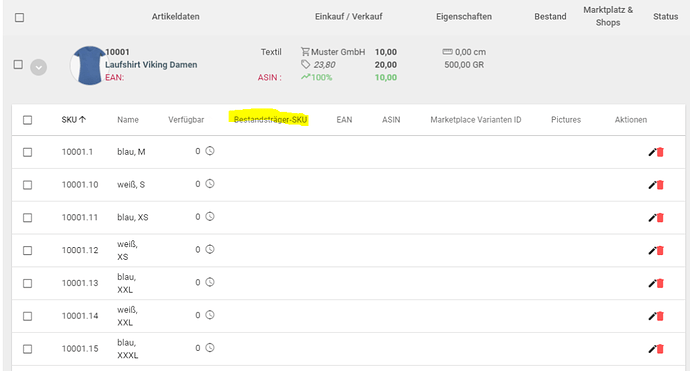690x371 pixels.
Task: Open stock history clock for 10001.10
Action: click(x=210, y=184)
